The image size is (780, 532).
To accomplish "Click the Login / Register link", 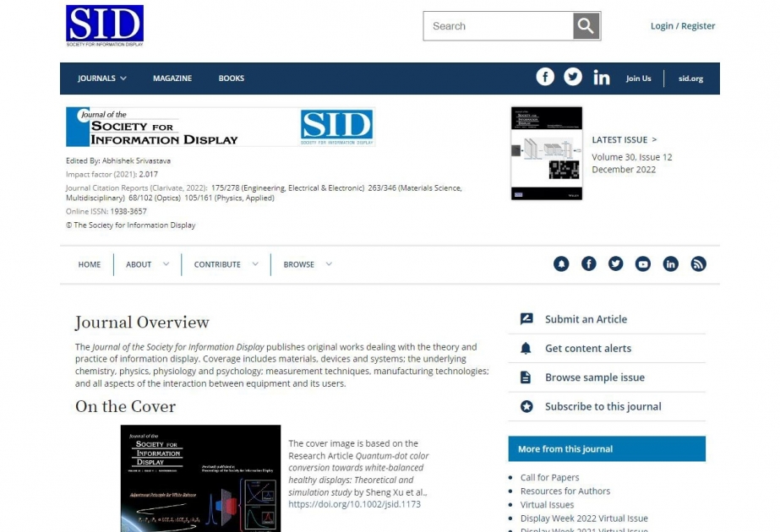I will 683,26.
